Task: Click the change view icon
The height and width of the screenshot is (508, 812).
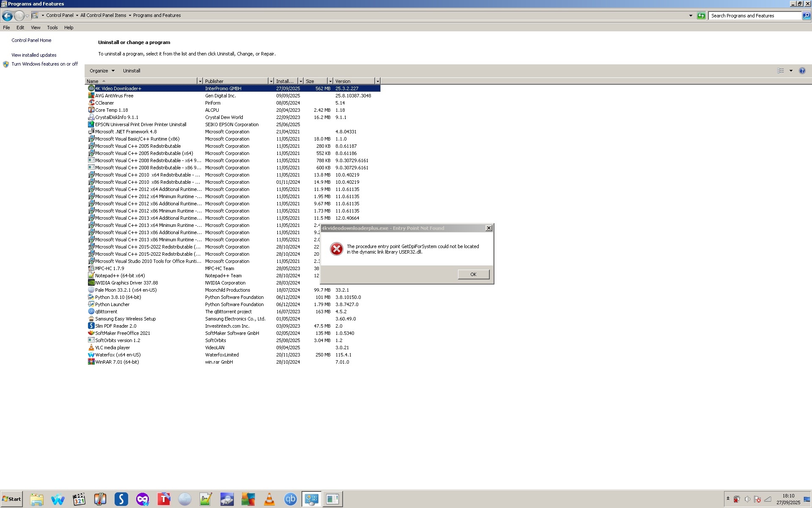Action: pyautogui.click(x=780, y=71)
